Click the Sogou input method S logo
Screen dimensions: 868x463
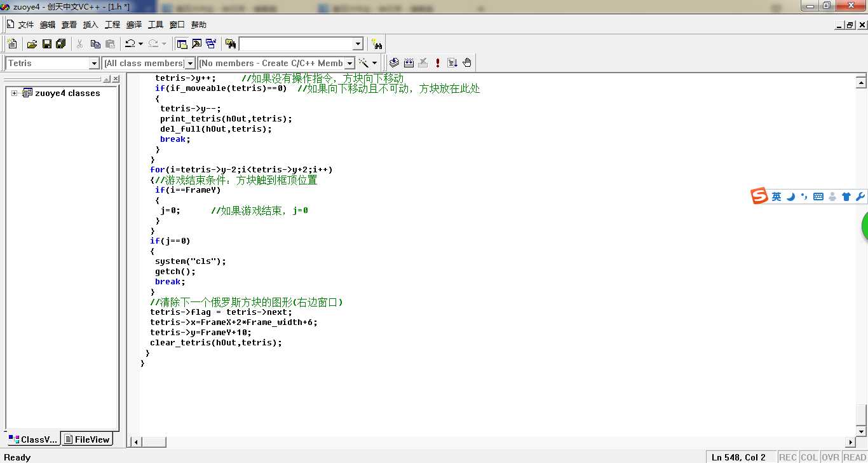[x=760, y=197]
